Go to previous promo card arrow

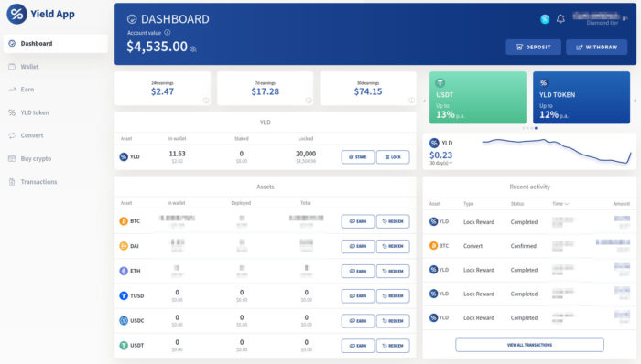click(424, 101)
